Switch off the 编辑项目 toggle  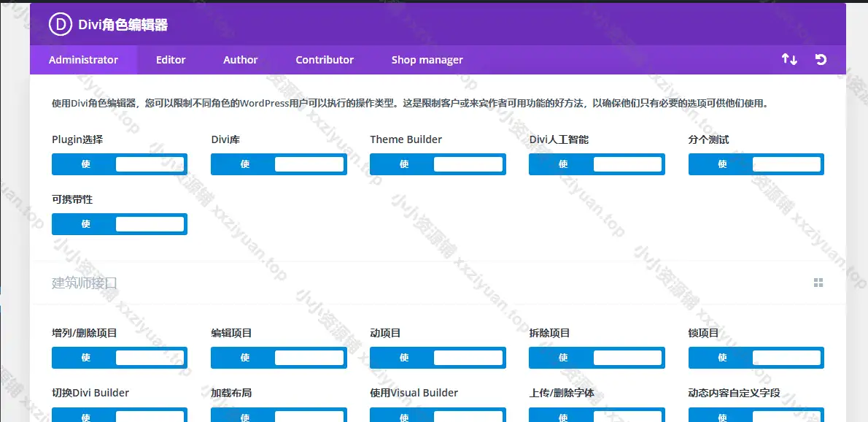[279, 358]
